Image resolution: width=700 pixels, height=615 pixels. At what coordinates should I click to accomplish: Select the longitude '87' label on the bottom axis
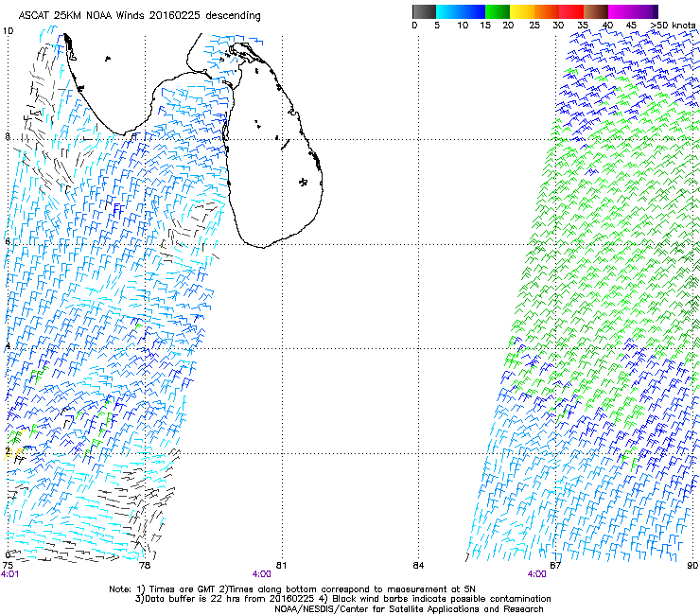point(555,566)
